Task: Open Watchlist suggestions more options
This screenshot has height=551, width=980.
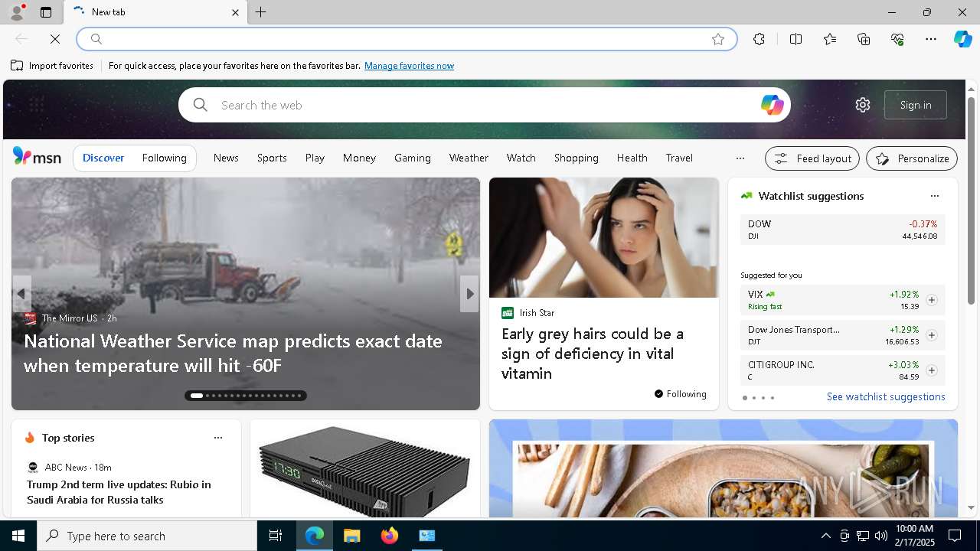Action: 934,196
